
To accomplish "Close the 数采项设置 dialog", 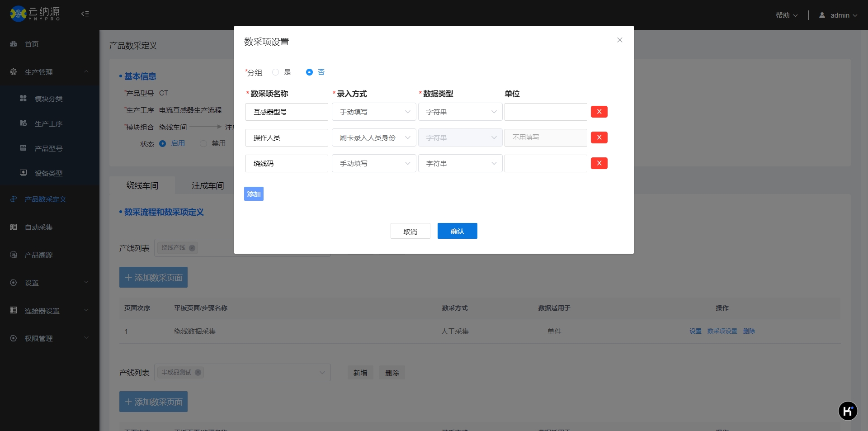I will pyautogui.click(x=619, y=40).
